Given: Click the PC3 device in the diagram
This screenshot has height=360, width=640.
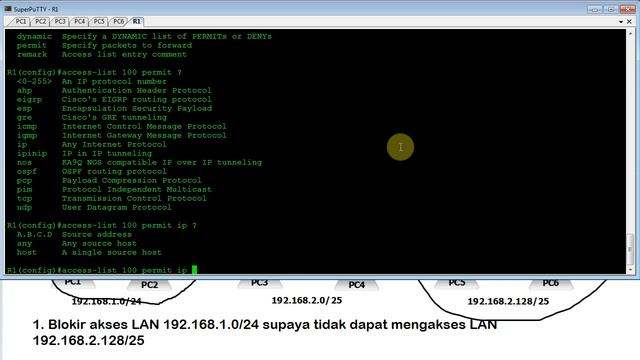Looking at the screenshot, I should click(x=260, y=284).
